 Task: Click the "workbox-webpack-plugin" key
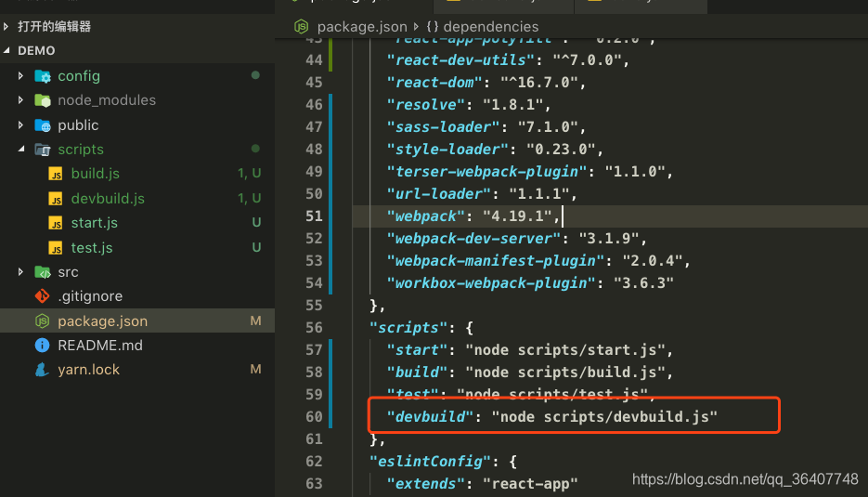[490, 283]
